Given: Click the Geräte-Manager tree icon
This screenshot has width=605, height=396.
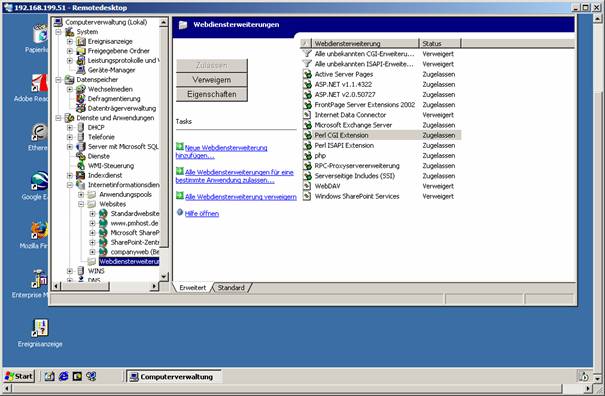Looking at the screenshot, I should (x=81, y=70).
